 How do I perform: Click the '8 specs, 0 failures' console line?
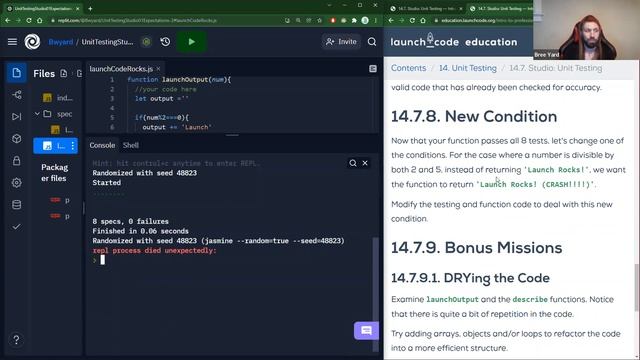130,221
